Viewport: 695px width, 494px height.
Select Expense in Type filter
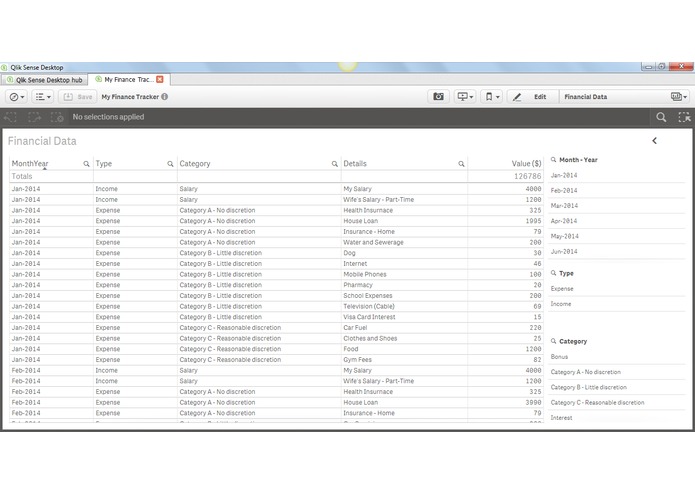click(x=617, y=289)
